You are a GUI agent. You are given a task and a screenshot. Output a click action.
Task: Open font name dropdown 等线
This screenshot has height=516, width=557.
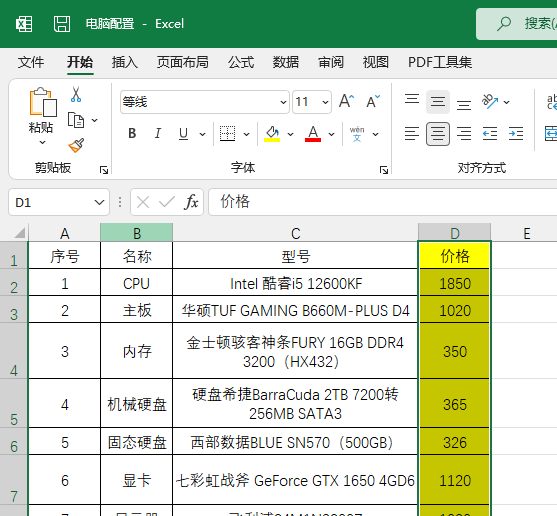(283, 102)
